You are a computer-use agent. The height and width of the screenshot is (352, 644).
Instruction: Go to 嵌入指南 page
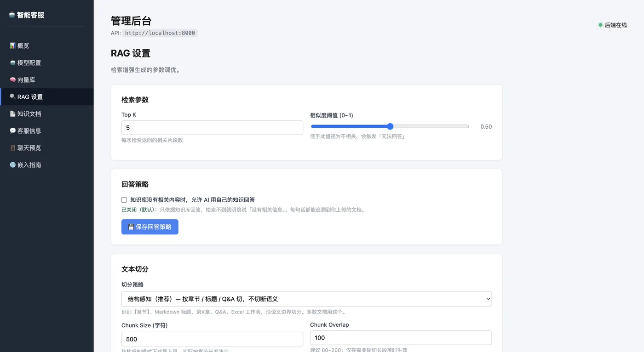click(47, 165)
